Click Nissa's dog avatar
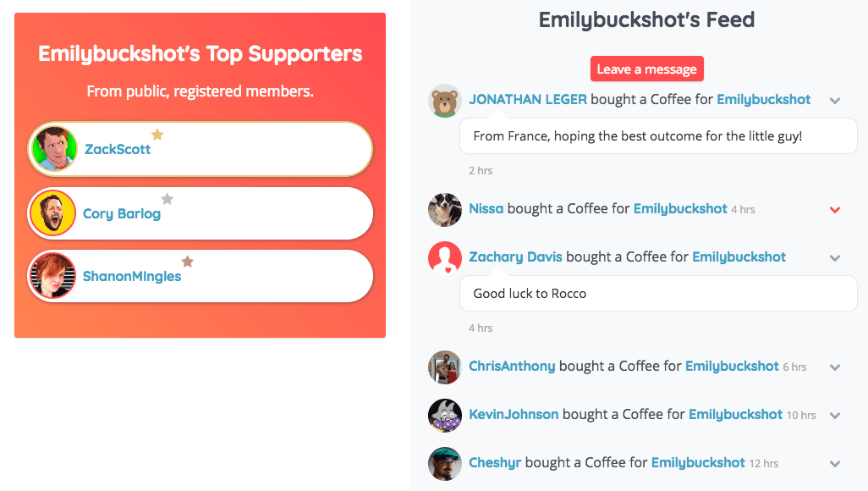The image size is (868, 491). click(x=445, y=209)
